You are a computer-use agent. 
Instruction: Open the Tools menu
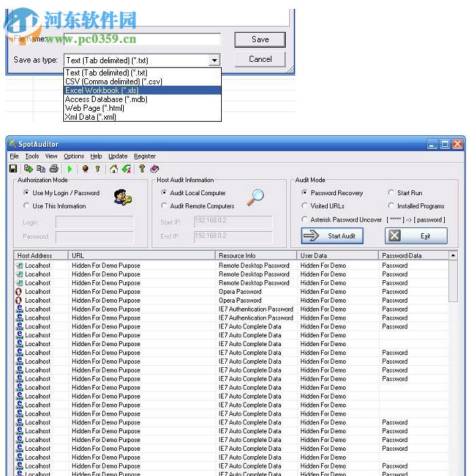pyautogui.click(x=32, y=156)
